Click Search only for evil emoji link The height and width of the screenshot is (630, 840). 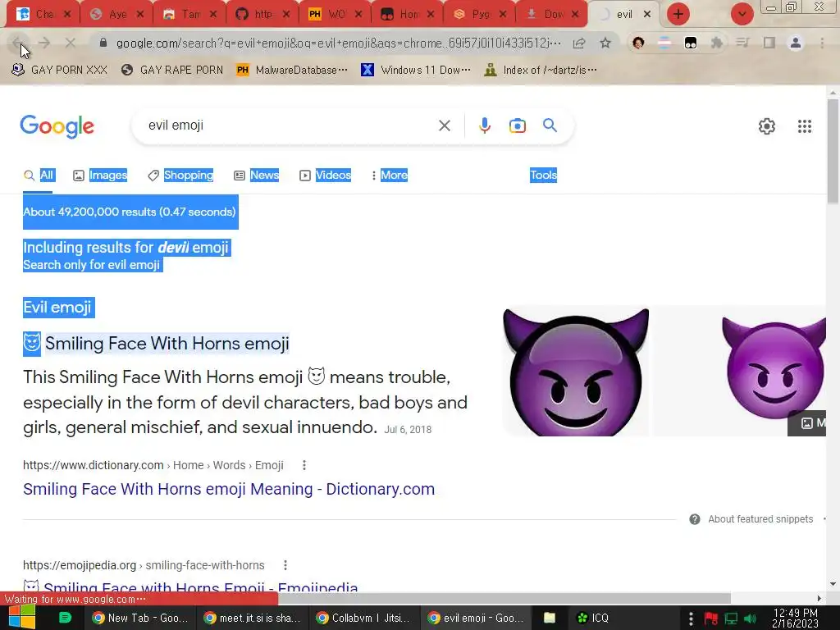(x=92, y=265)
